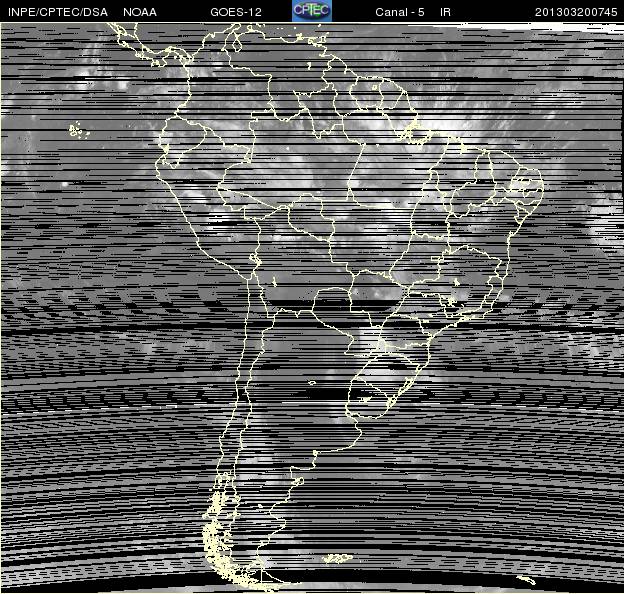Click the CPTEC logo in the header
Screen dimensions: 624x594
tap(312, 11)
